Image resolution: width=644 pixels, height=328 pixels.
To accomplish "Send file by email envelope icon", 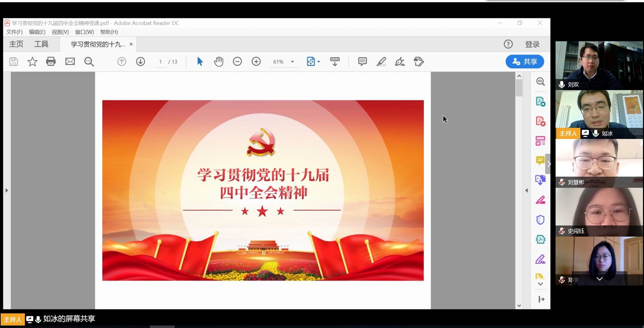I will (70, 62).
